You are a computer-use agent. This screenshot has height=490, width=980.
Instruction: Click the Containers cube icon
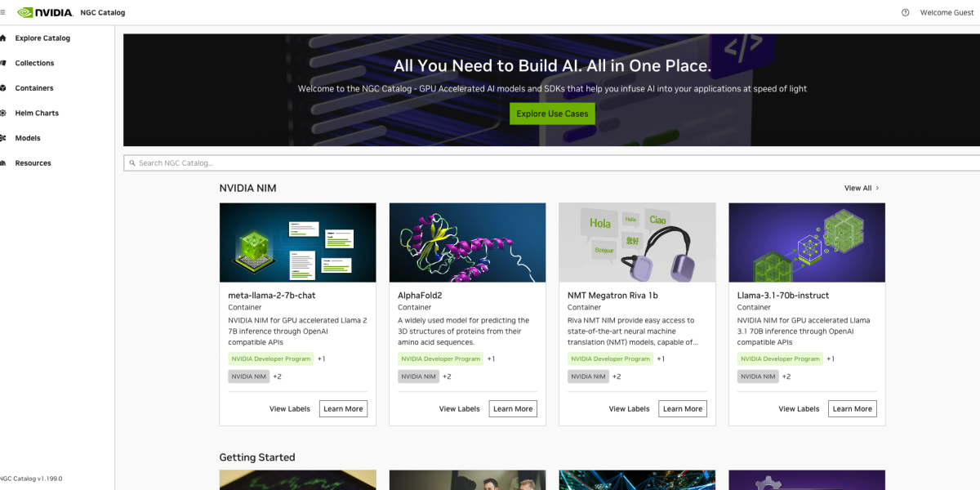pyautogui.click(x=3, y=88)
